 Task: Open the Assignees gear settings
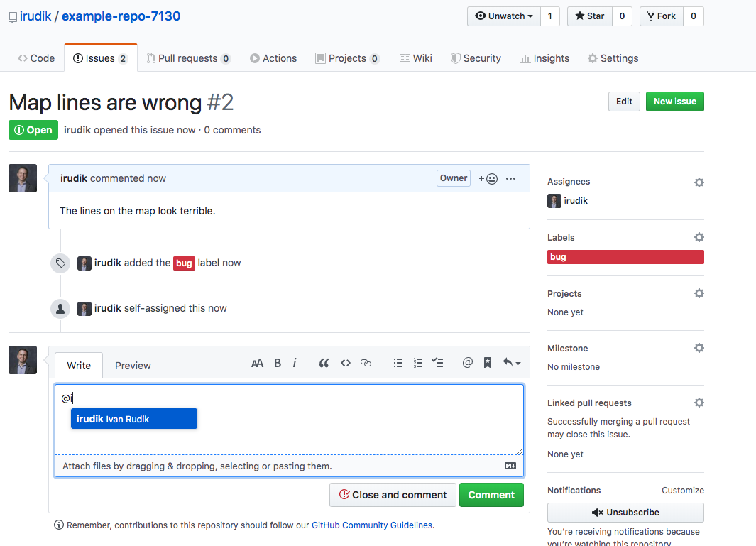[x=699, y=182]
